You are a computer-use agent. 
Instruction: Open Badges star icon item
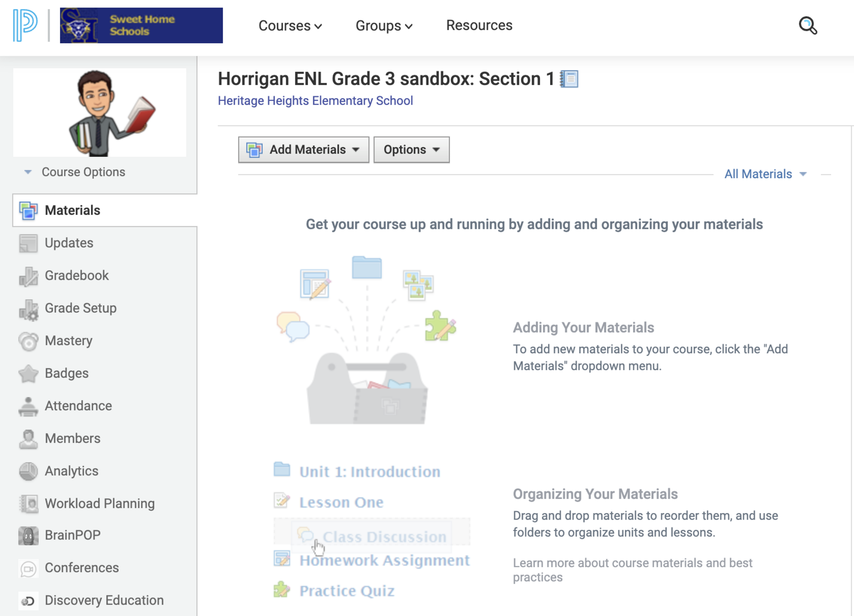(28, 373)
